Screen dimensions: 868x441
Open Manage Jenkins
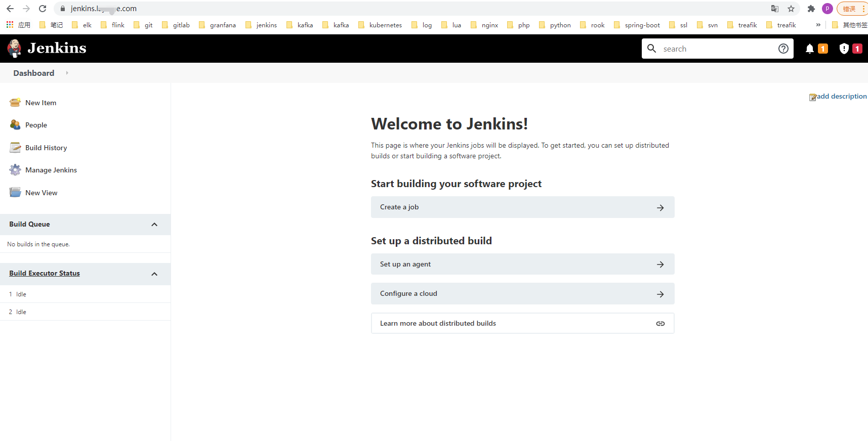(51, 170)
